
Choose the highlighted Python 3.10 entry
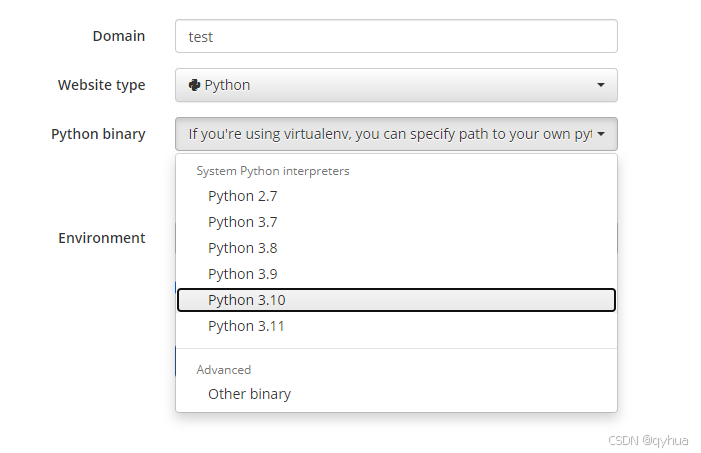pos(246,300)
